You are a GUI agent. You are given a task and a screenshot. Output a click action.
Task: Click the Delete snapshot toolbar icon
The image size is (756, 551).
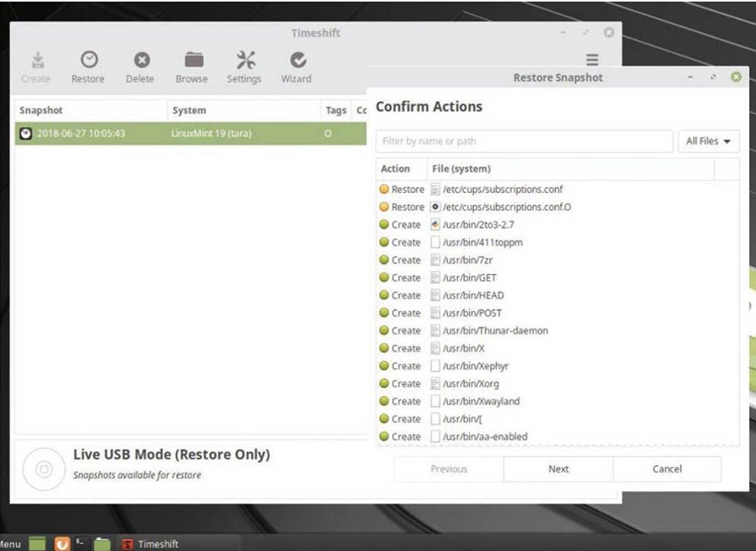[142, 60]
